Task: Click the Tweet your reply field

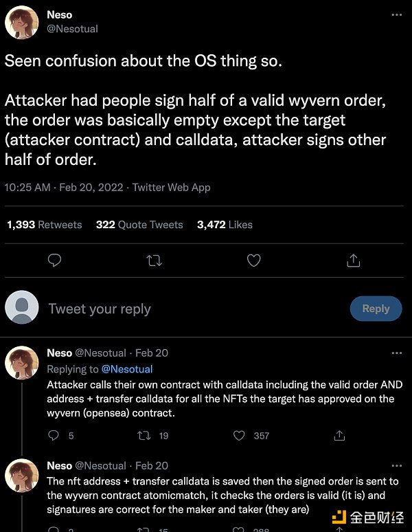Action: (x=192, y=309)
